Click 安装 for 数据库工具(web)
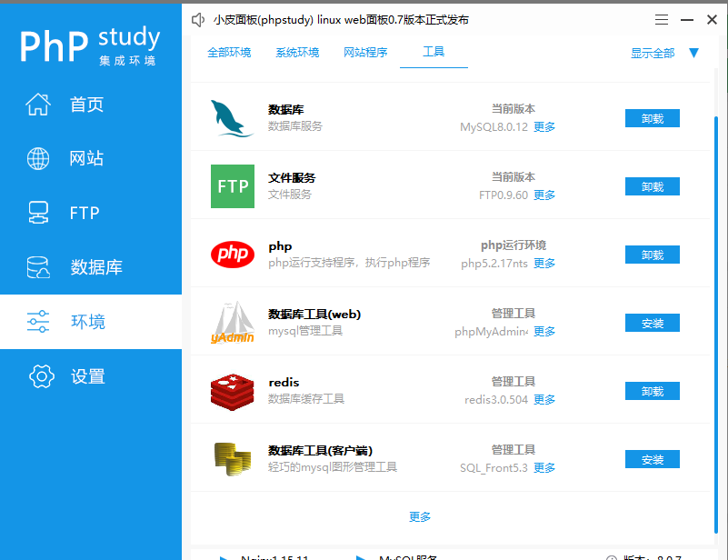This screenshot has width=728, height=560. coord(652,323)
